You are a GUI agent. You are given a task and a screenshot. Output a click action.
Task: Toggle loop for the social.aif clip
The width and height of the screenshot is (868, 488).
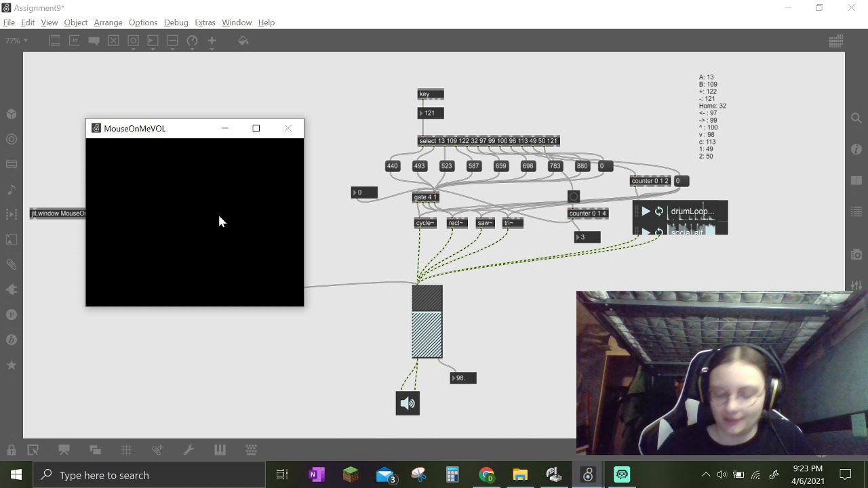(x=658, y=232)
